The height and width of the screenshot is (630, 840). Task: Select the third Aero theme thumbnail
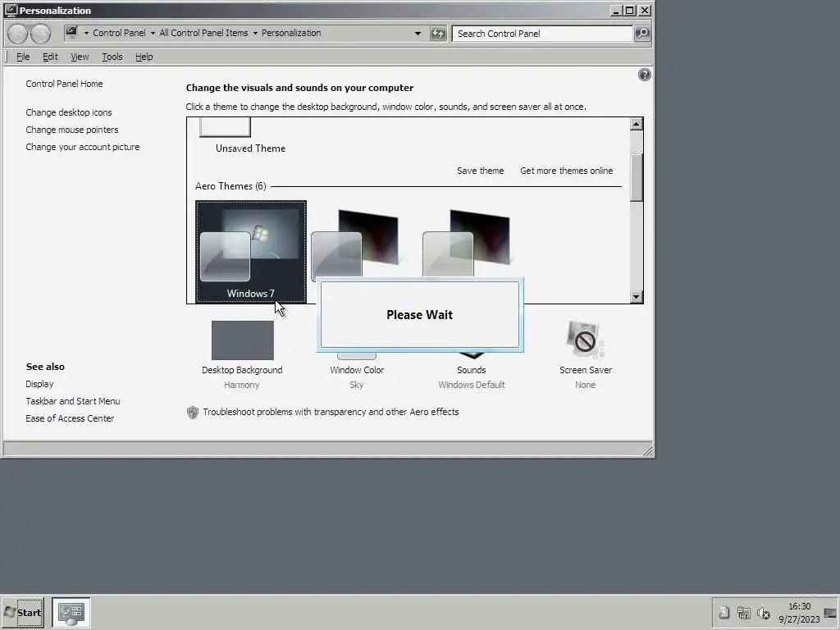click(467, 243)
